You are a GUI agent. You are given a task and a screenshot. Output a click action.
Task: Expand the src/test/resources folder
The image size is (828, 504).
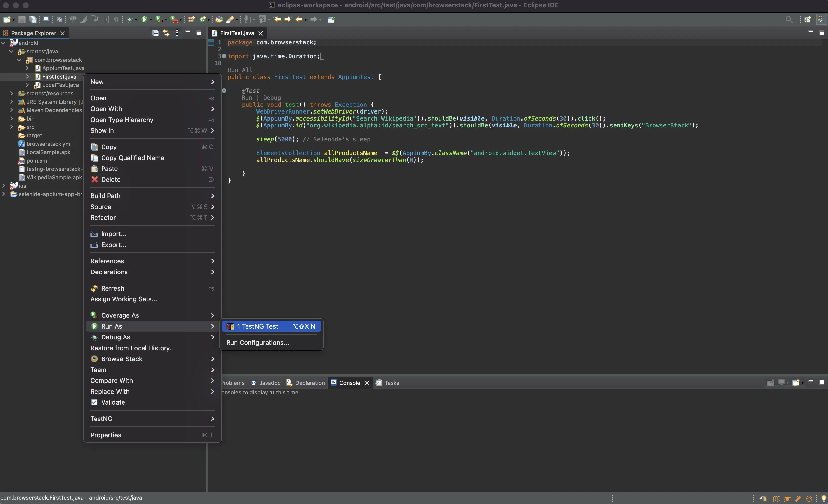(x=12, y=93)
